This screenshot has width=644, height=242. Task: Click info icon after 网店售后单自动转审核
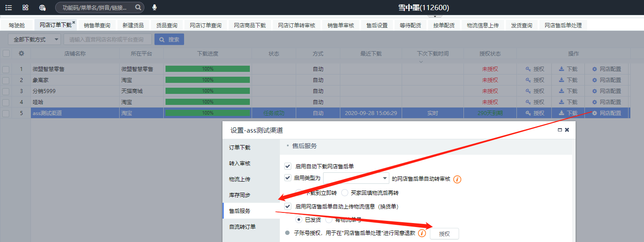[x=457, y=179]
